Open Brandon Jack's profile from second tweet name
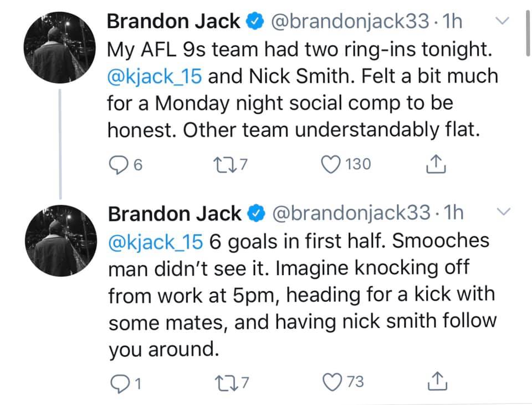The width and height of the screenshot is (532, 405). [x=175, y=214]
